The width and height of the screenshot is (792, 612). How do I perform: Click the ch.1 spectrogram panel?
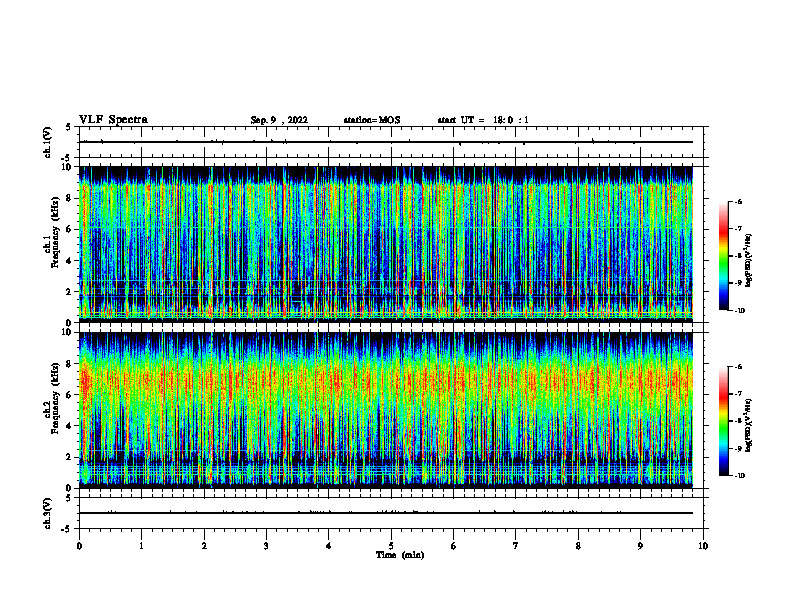click(x=386, y=244)
